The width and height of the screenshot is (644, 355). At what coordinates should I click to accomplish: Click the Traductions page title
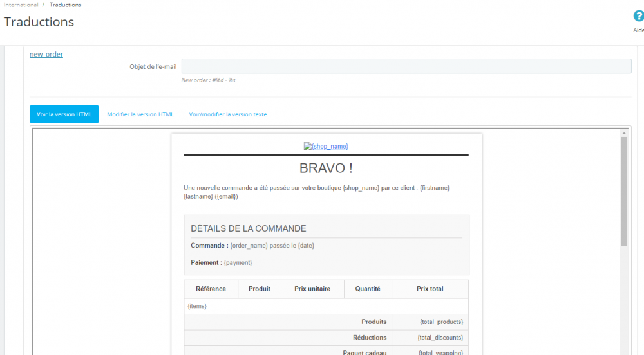coord(39,22)
